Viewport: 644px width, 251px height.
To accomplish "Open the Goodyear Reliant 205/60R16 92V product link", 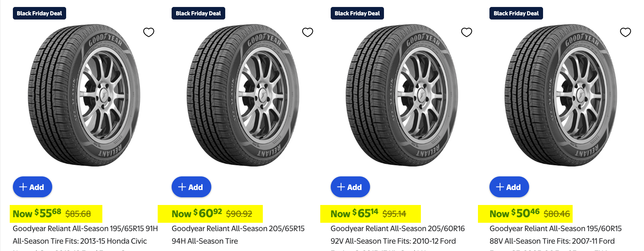I will (x=398, y=229).
